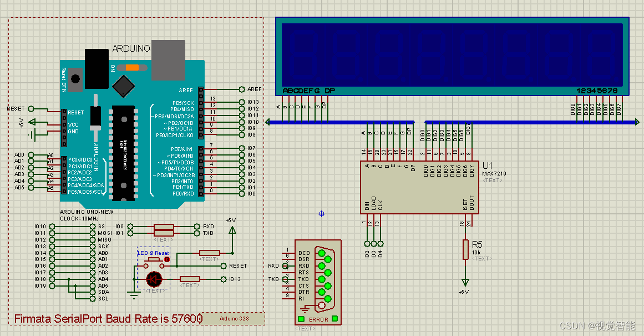The image size is (644, 336).
Task: Click 'ABCDEFG DP' label on display
Action: (309, 91)
